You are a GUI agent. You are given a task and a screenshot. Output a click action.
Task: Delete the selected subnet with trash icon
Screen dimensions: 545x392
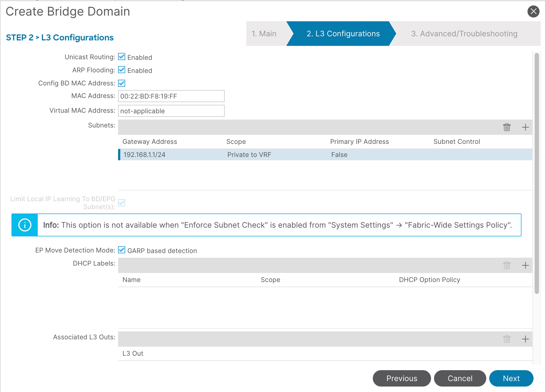tap(507, 127)
